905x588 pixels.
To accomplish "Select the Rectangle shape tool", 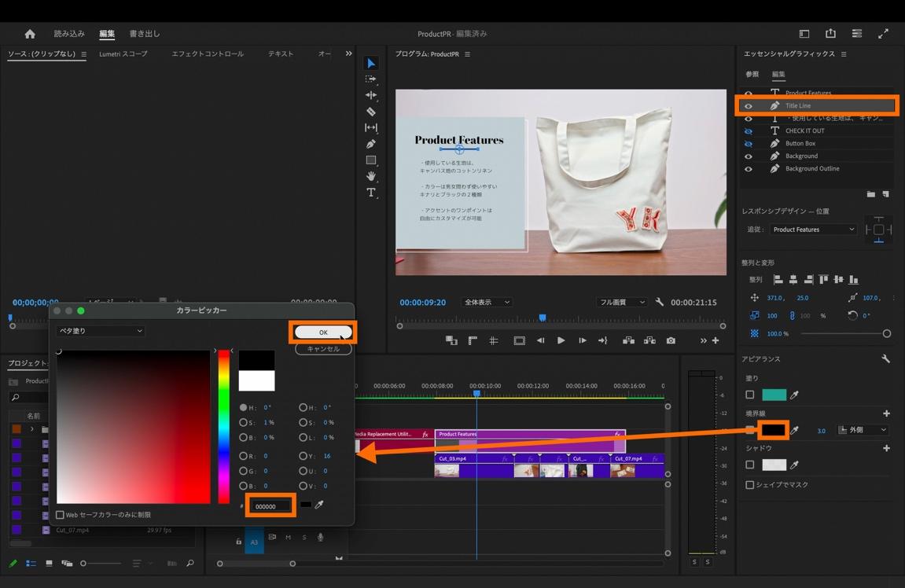I will click(370, 160).
